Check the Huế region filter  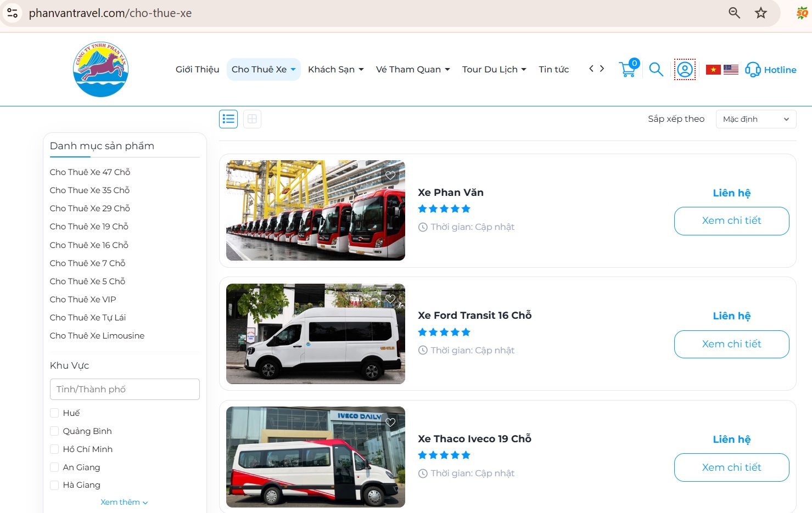[x=54, y=413]
